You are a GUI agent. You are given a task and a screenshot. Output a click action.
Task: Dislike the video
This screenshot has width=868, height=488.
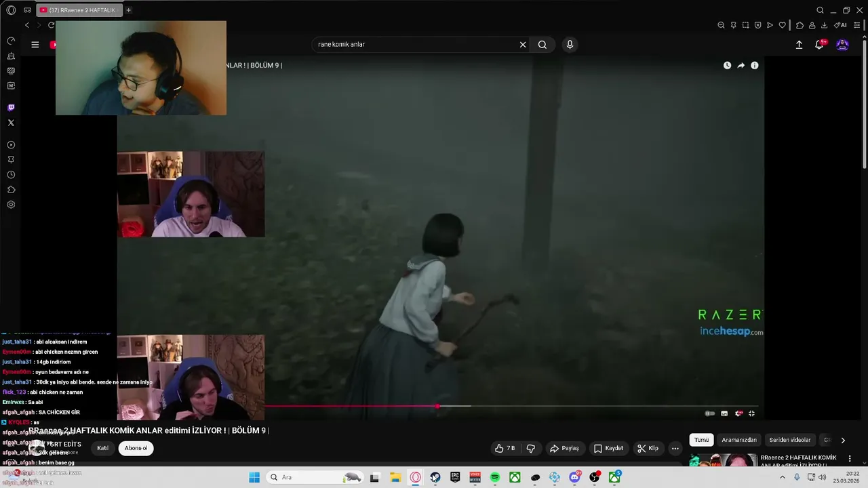click(x=531, y=448)
